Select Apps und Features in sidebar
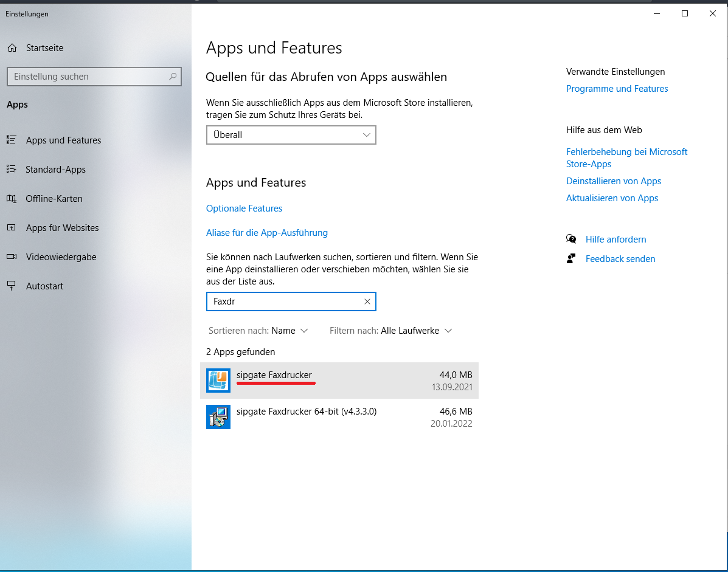The width and height of the screenshot is (728, 572). point(63,140)
